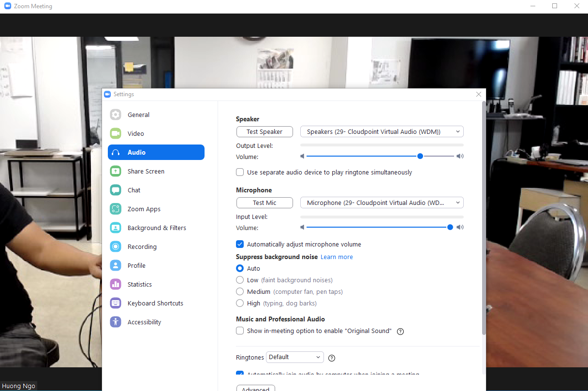Open the Zoom Apps icon in sidebar
This screenshot has height=391, width=588.
[x=116, y=209]
